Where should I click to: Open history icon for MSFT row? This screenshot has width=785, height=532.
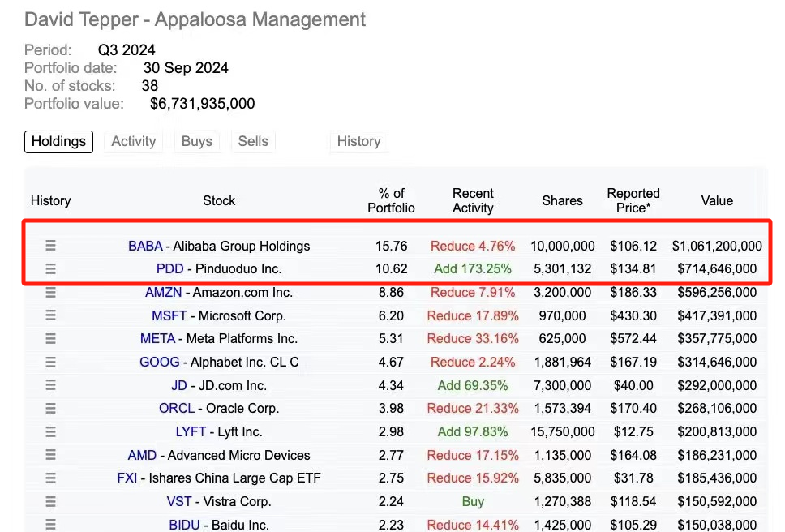point(50,315)
